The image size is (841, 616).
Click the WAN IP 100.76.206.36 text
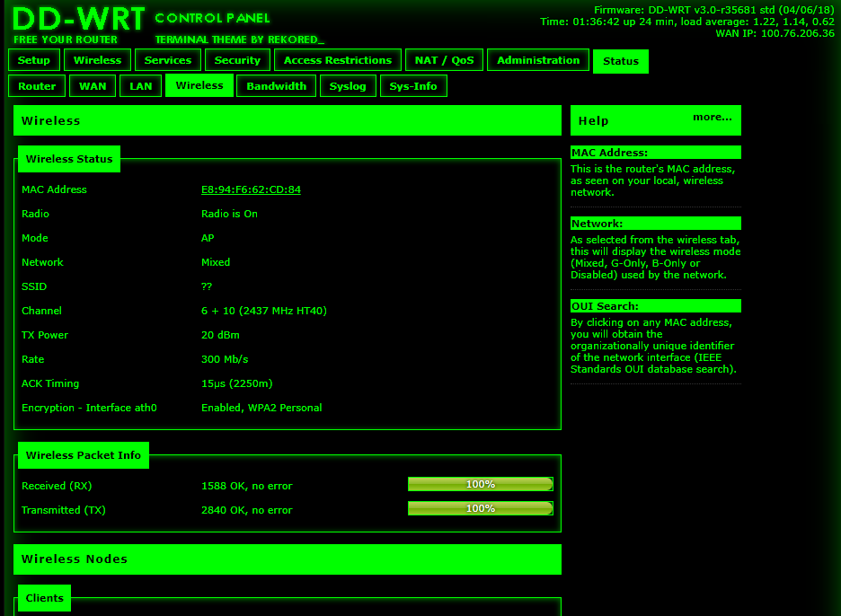775,33
